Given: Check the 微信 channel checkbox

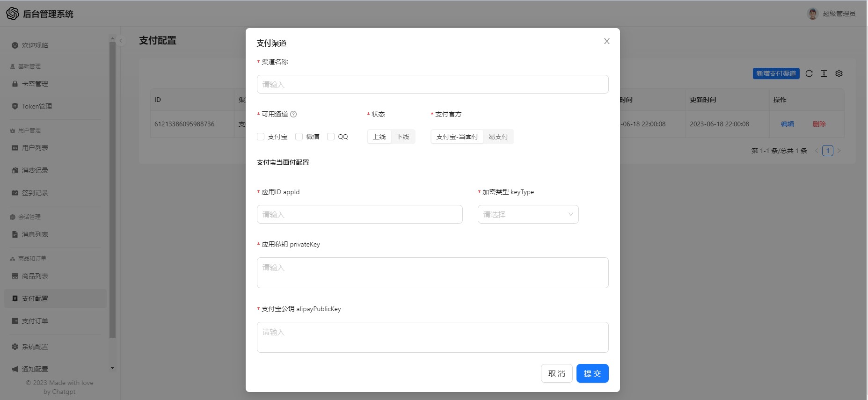Looking at the screenshot, I should 299,137.
